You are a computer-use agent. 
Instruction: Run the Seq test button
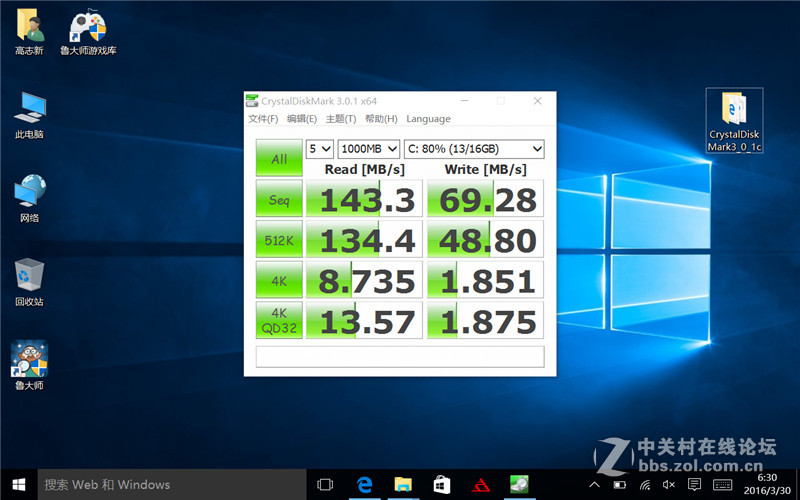(278, 199)
